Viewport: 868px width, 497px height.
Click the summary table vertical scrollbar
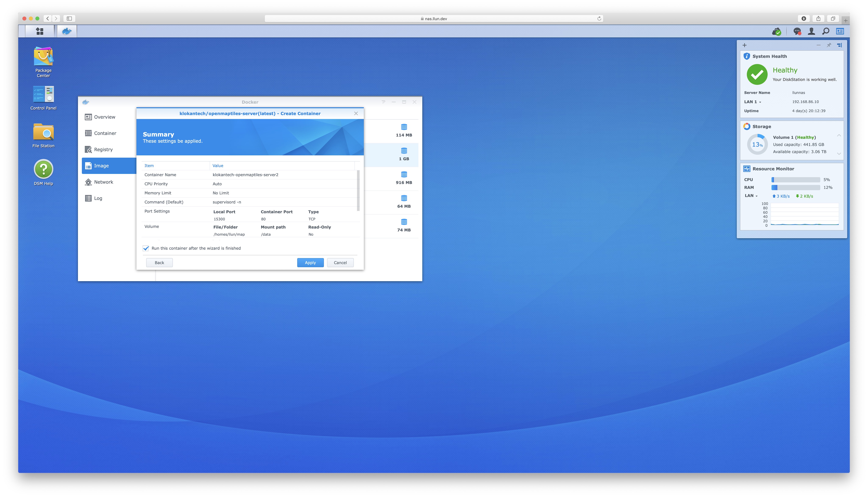[x=358, y=190]
